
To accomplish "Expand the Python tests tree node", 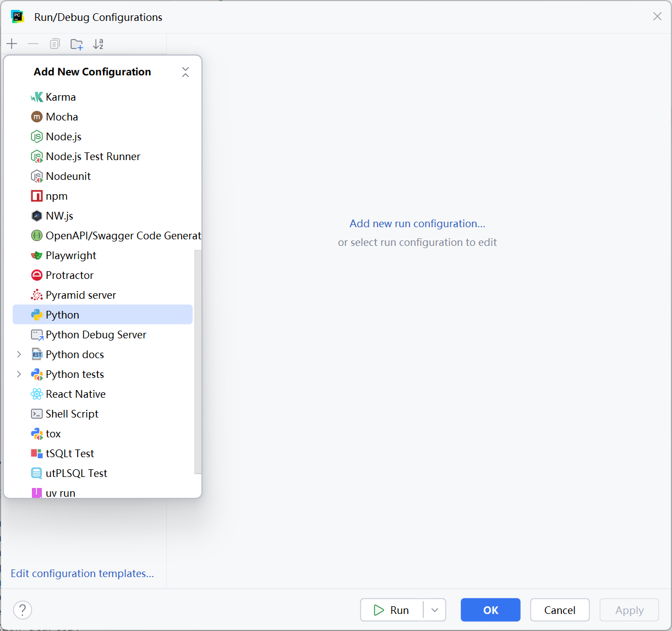I will tap(19, 374).
